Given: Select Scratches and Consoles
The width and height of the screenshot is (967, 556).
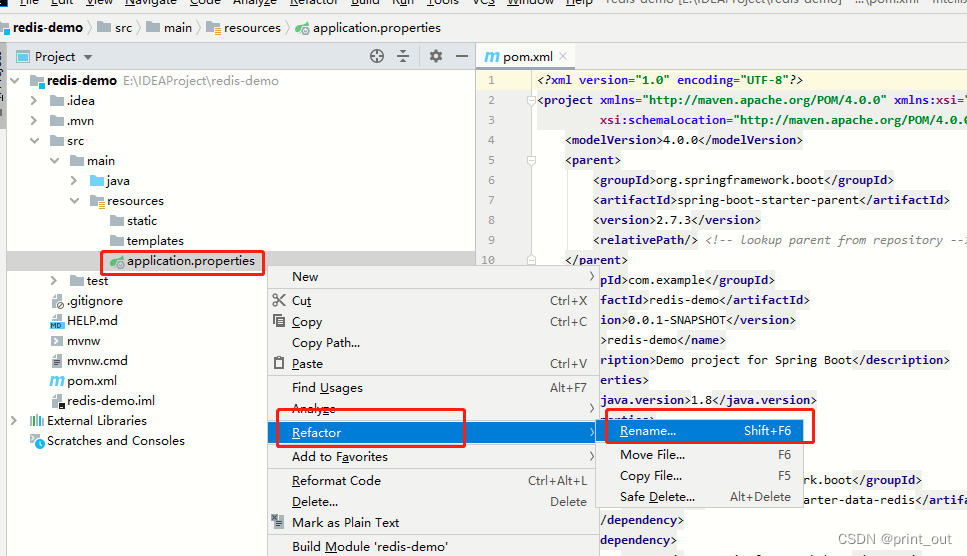Looking at the screenshot, I should click(x=115, y=441).
